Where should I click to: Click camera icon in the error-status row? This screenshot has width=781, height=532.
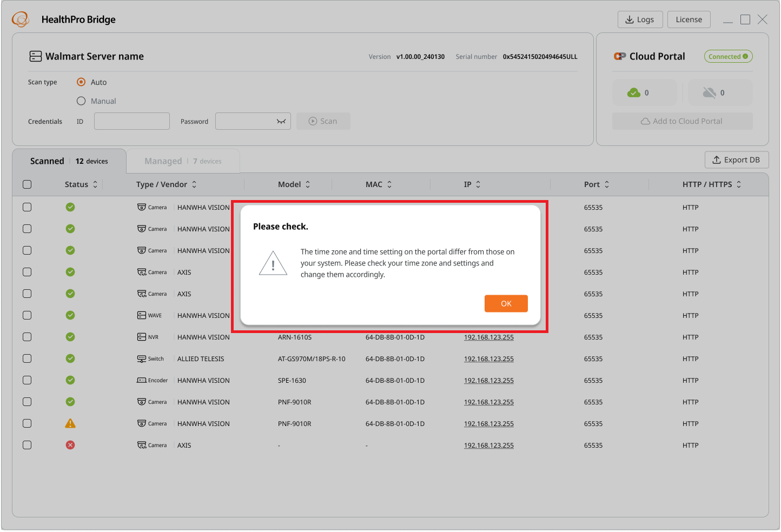(142, 445)
